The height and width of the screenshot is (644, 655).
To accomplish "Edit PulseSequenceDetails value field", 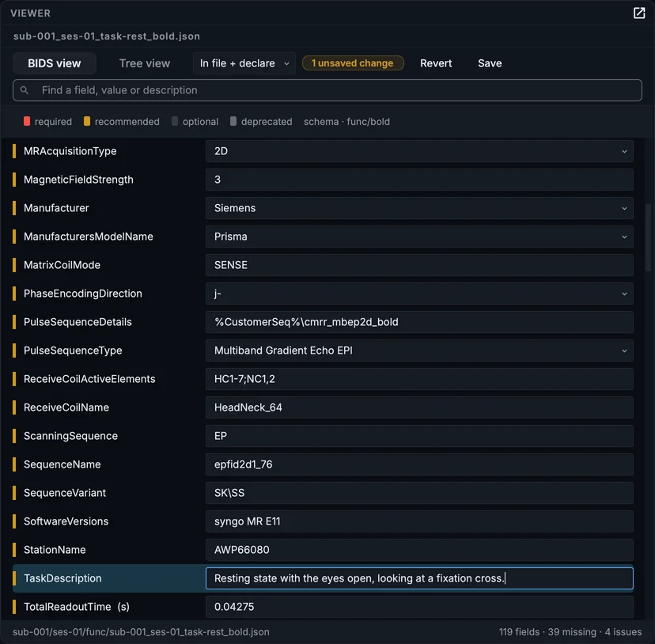I will pos(419,322).
